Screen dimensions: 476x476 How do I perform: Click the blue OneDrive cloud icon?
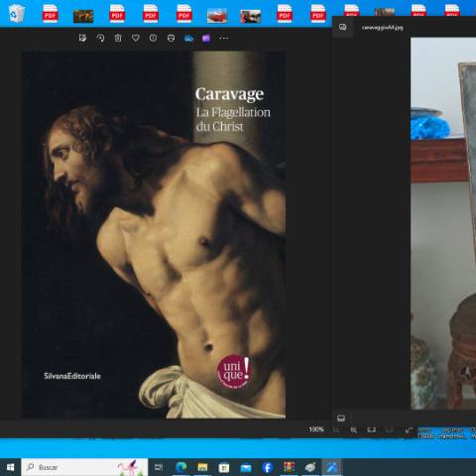188,39
